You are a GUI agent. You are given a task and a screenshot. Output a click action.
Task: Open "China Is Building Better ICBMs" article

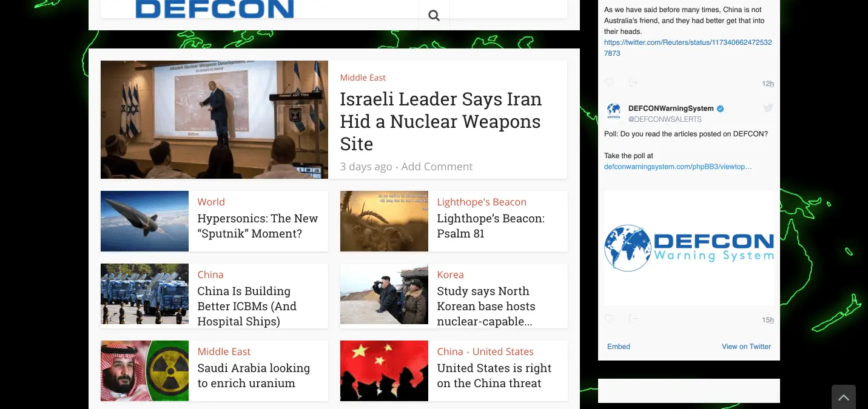pyautogui.click(x=247, y=306)
